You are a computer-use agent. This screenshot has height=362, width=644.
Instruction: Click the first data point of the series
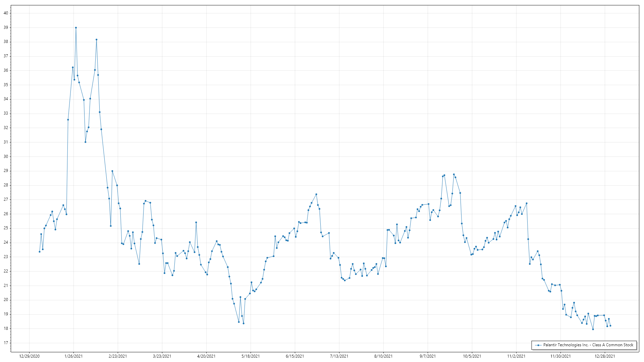40,252
